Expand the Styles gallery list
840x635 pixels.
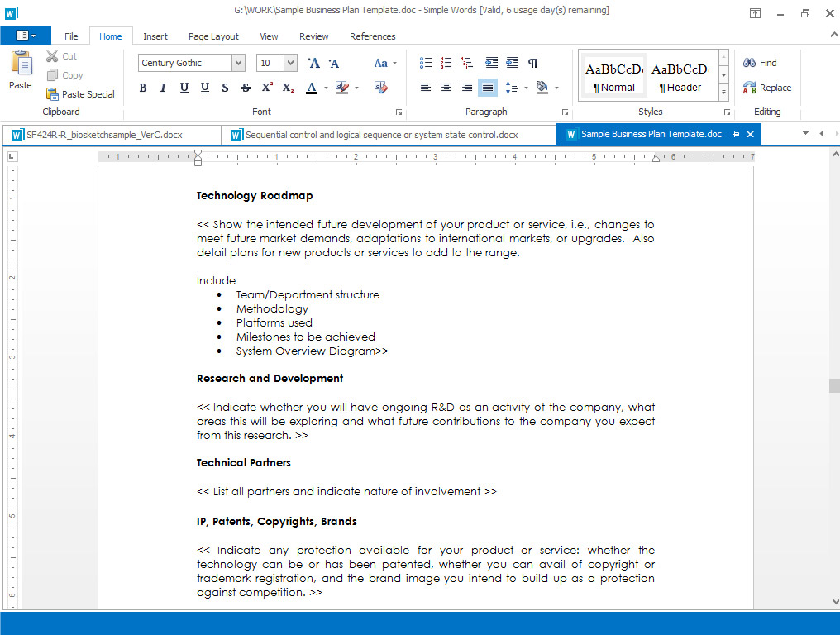coord(723,93)
